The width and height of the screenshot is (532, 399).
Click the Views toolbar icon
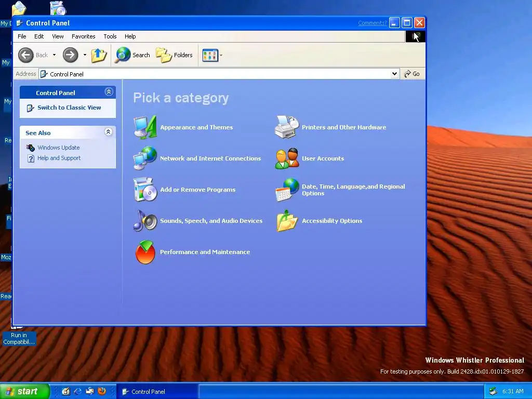pyautogui.click(x=210, y=55)
